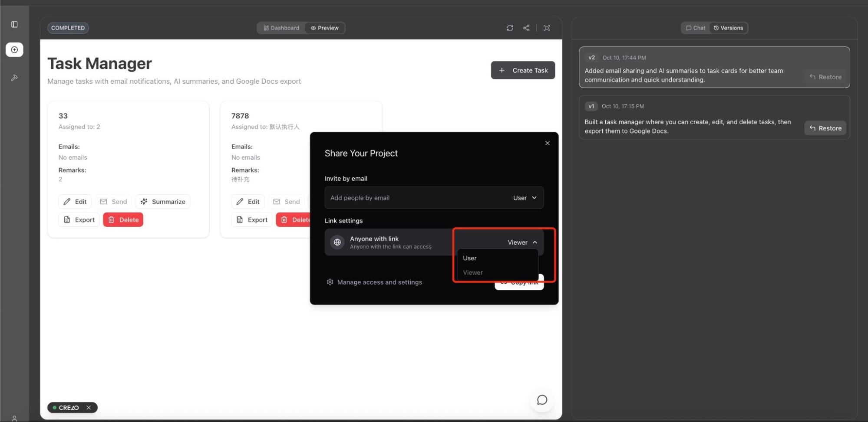Switch to the Dashboard tab

pyautogui.click(x=281, y=28)
